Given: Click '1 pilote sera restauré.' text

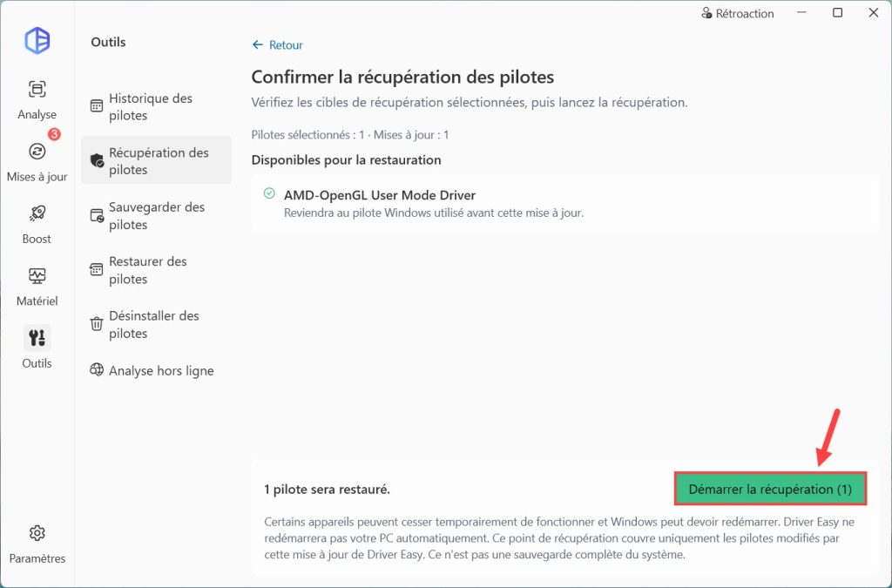Looking at the screenshot, I should coord(328,489).
